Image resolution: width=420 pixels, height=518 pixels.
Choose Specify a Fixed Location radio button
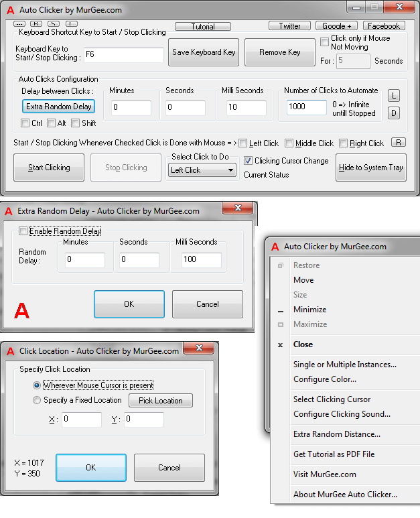click(x=37, y=400)
